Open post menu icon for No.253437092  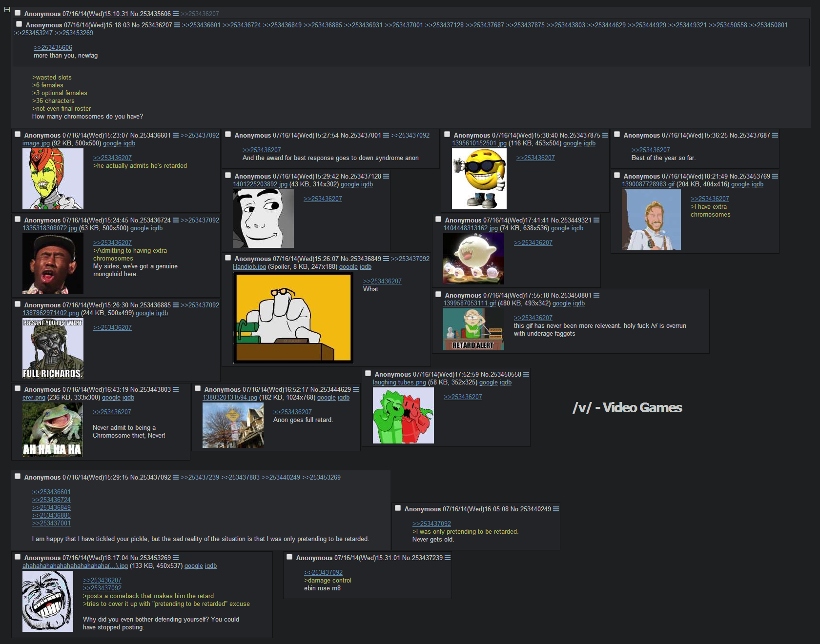point(176,477)
